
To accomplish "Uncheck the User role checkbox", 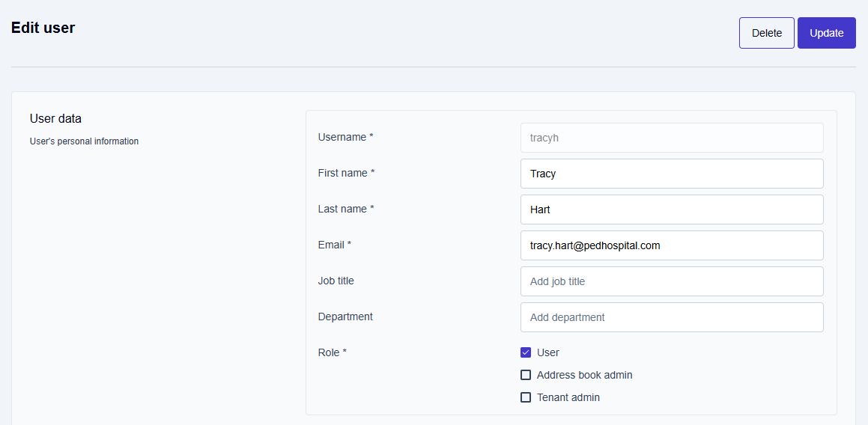I will tap(526, 352).
